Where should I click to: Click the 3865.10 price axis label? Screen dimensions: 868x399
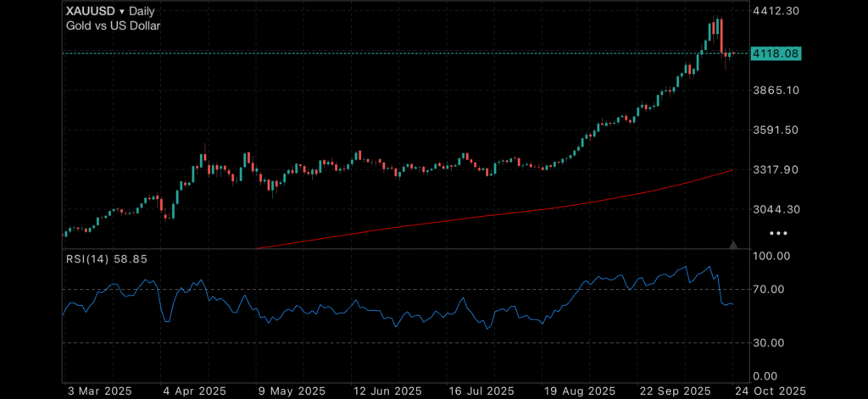[776, 90]
